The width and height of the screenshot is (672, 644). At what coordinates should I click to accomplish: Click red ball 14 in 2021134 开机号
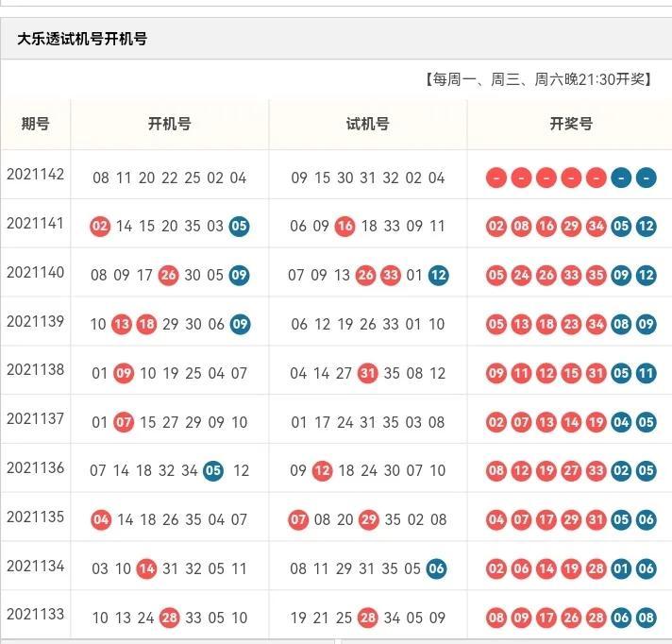[146, 569]
